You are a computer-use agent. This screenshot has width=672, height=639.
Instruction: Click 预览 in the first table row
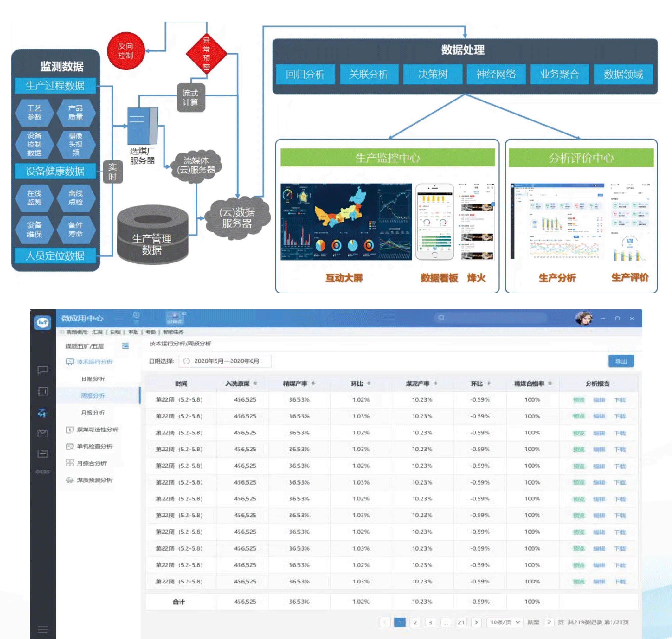point(579,400)
